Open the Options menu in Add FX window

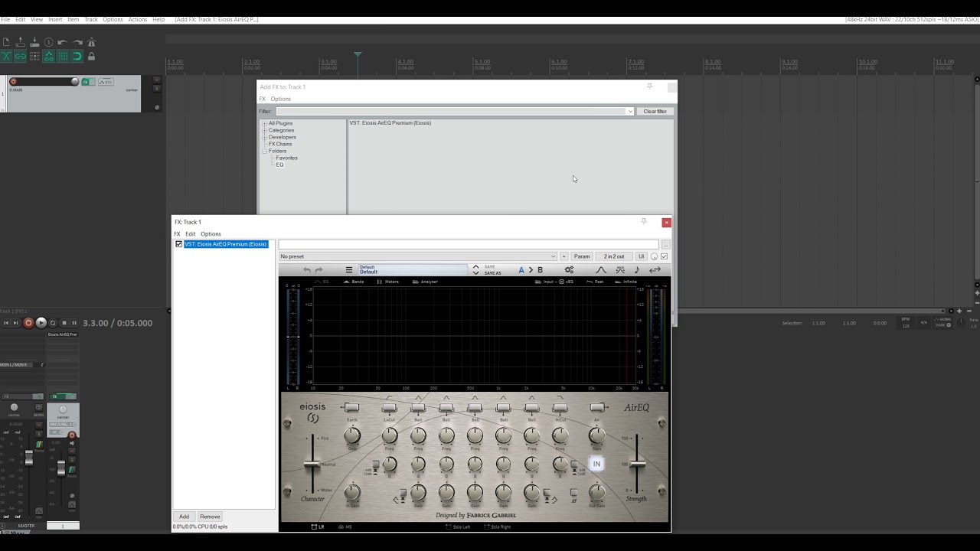pyautogui.click(x=280, y=99)
